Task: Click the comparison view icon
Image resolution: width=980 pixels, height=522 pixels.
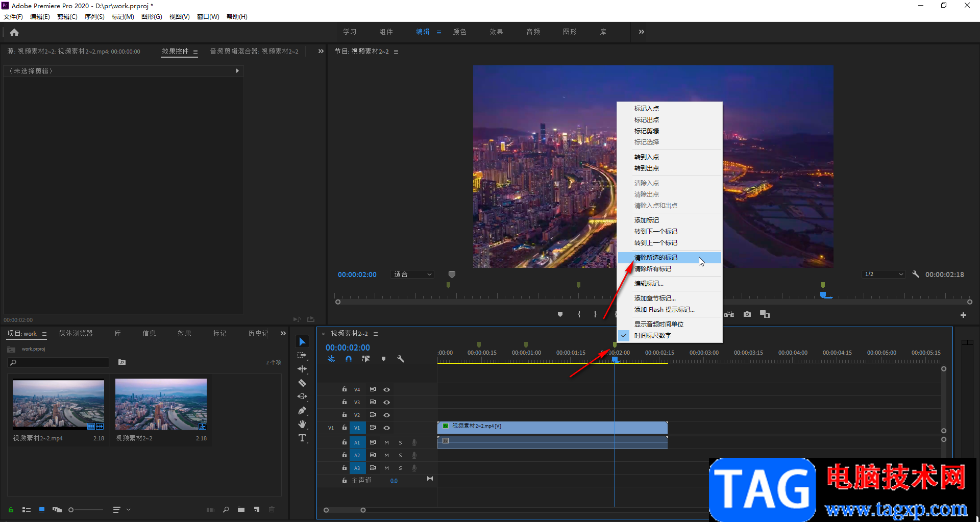Action: [x=765, y=314]
